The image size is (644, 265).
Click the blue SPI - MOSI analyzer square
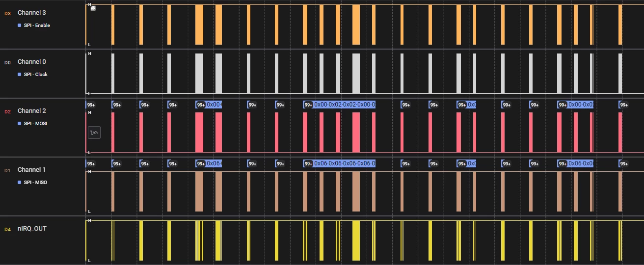[19, 124]
